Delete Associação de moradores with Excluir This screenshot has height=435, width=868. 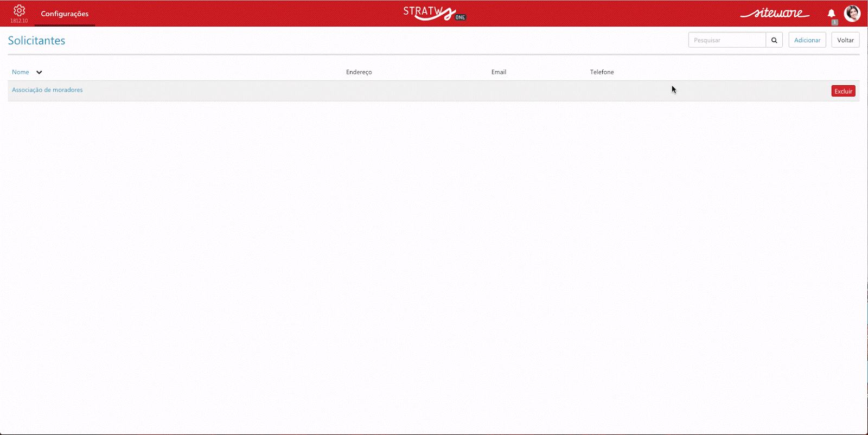pos(843,91)
